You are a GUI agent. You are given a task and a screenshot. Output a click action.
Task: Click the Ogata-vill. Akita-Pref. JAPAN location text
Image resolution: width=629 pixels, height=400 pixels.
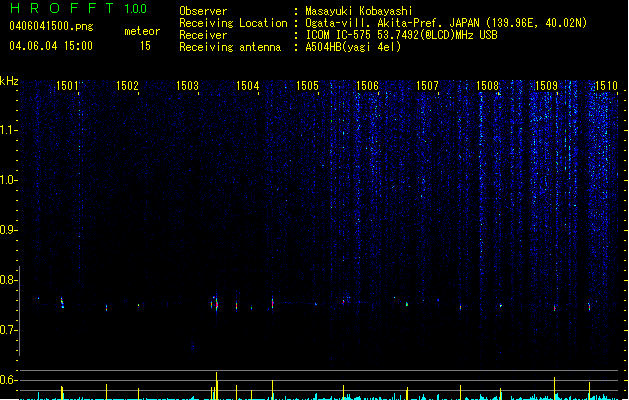[446, 23]
